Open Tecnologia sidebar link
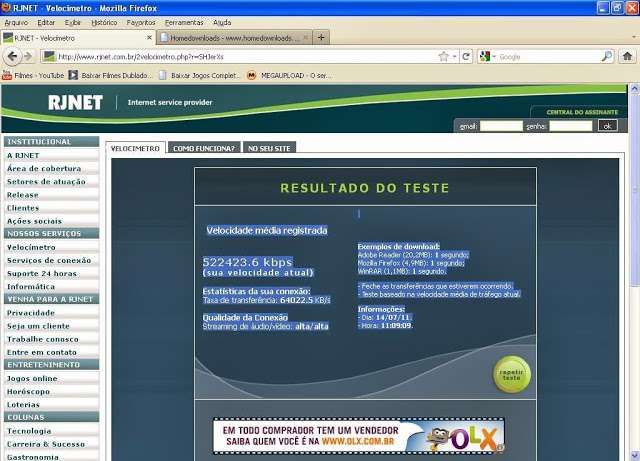 (x=29, y=431)
